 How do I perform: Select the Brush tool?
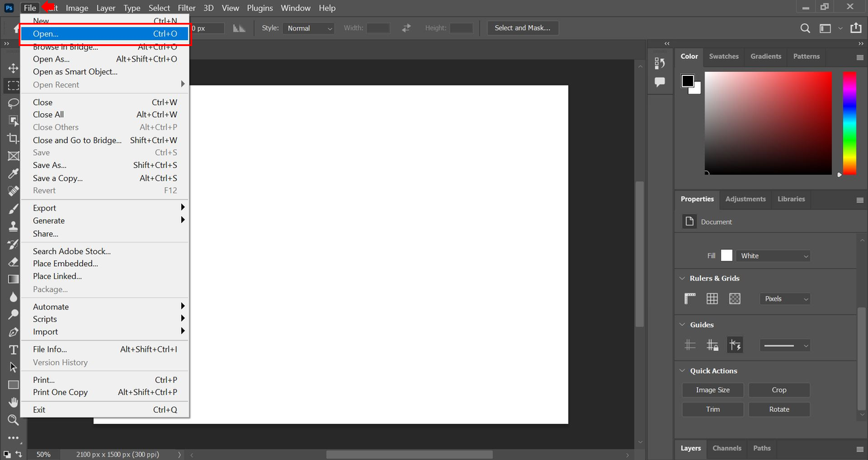(13, 209)
